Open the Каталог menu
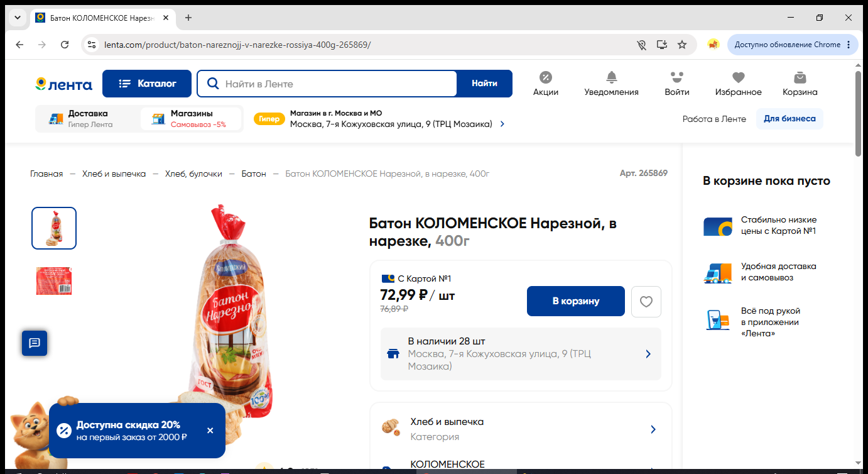This screenshot has height=474, width=868. 147,84
